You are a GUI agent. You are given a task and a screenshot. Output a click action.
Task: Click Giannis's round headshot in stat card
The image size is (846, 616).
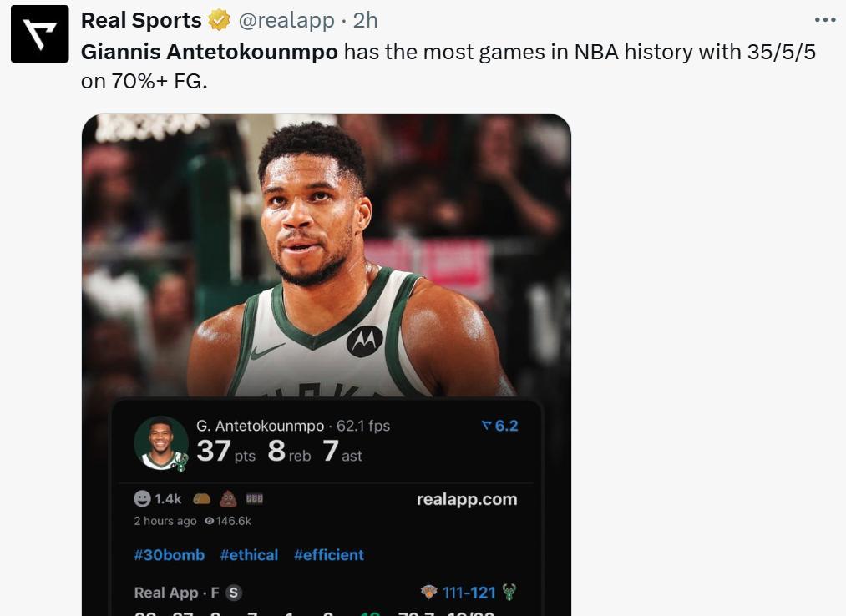[x=160, y=442]
